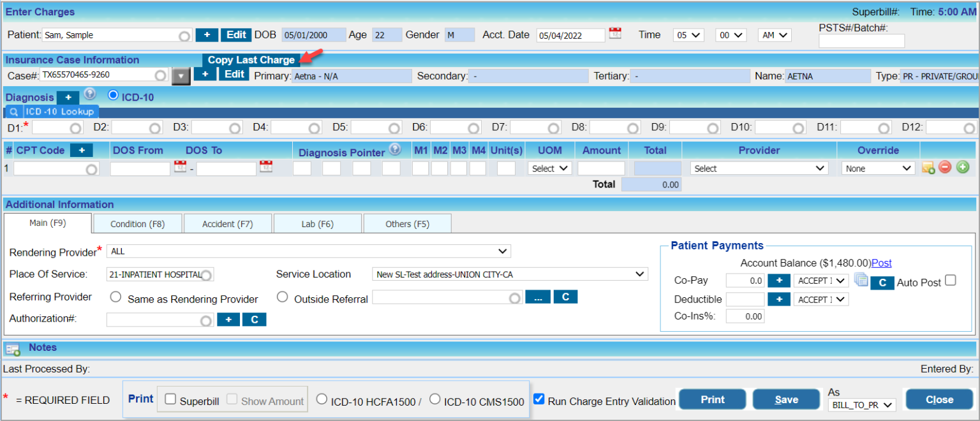Open Diagnosis help question mark icon
The image size is (980, 421).
tap(90, 94)
